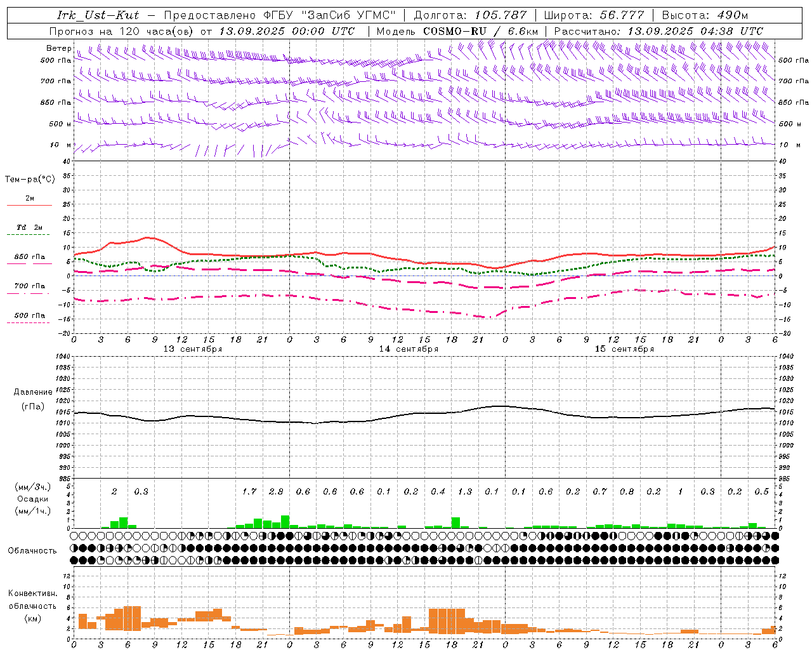The height and width of the screenshot is (650, 812).
Task: Click the "Облачность" cloud cover label
Action: pyautogui.click(x=32, y=551)
